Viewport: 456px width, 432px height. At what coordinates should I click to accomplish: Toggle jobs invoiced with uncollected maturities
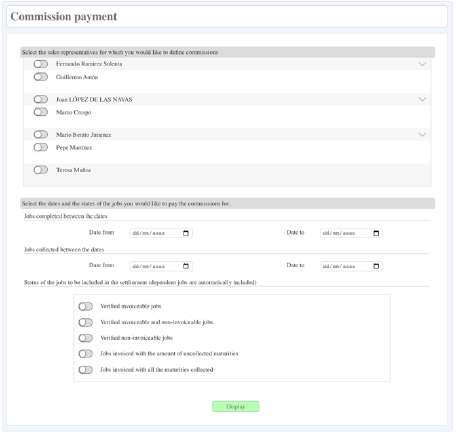coord(85,354)
